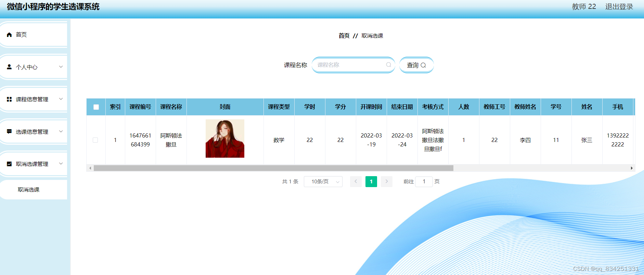The width and height of the screenshot is (644, 275).
Task: Click the 姓名 column header
Action: pyautogui.click(x=587, y=107)
